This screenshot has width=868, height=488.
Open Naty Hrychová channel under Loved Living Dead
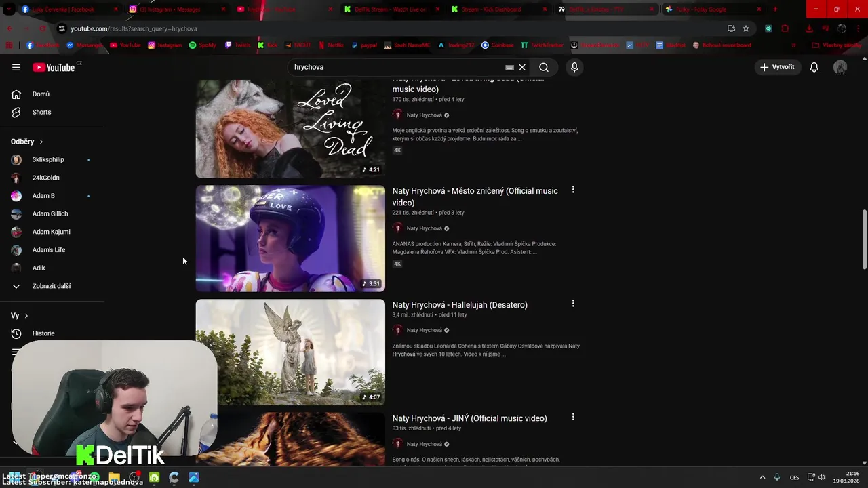click(x=424, y=115)
